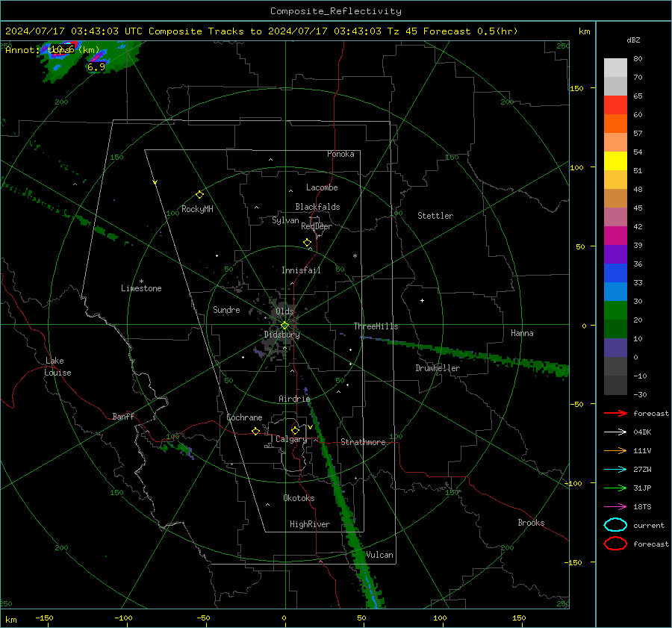
Task: Click the RedDeer city label
Action: coord(317,226)
